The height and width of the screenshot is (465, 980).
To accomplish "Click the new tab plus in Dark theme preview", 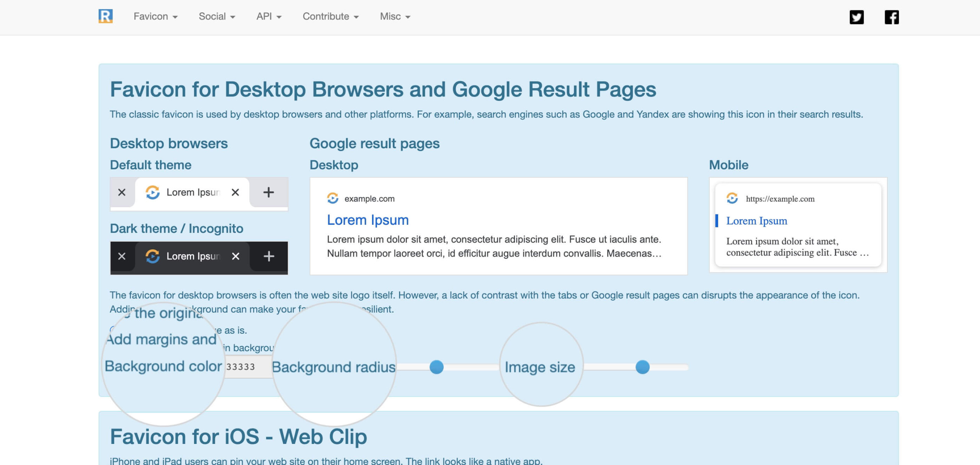I will [269, 256].
